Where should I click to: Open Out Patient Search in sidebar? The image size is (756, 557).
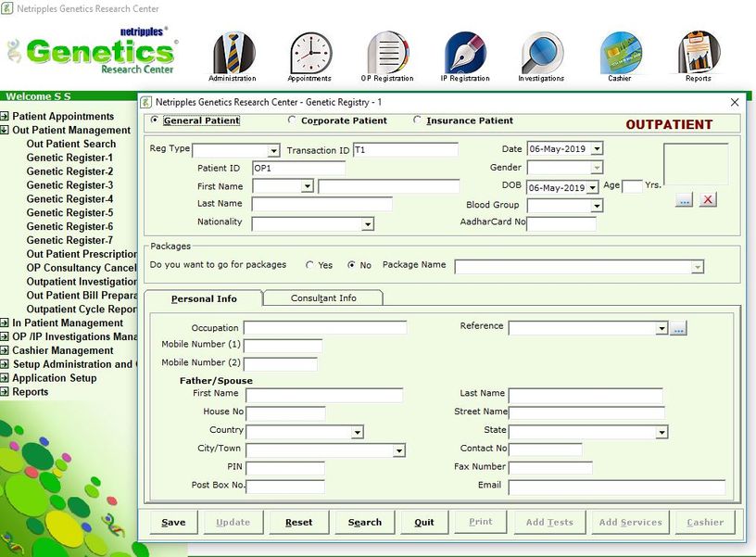coord(71,144)
